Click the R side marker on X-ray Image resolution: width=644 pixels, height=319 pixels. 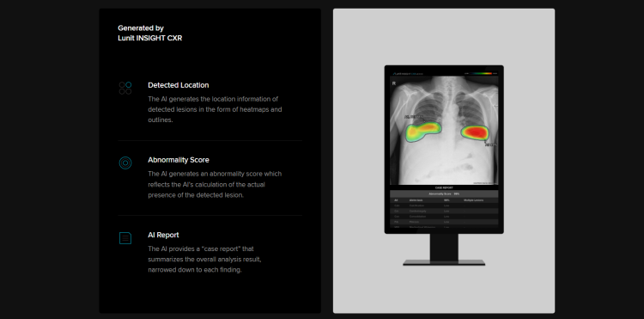point(394,83)
